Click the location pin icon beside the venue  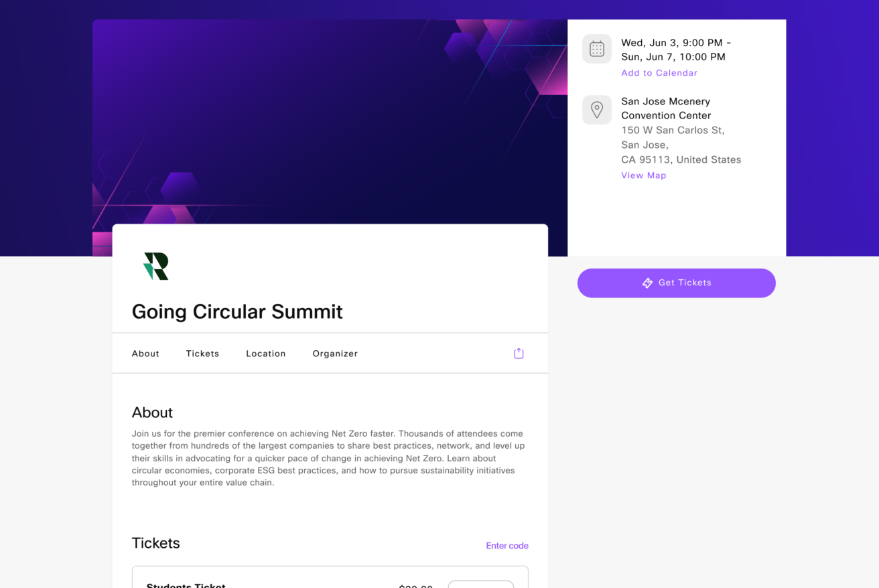click(x=597, y=110)
